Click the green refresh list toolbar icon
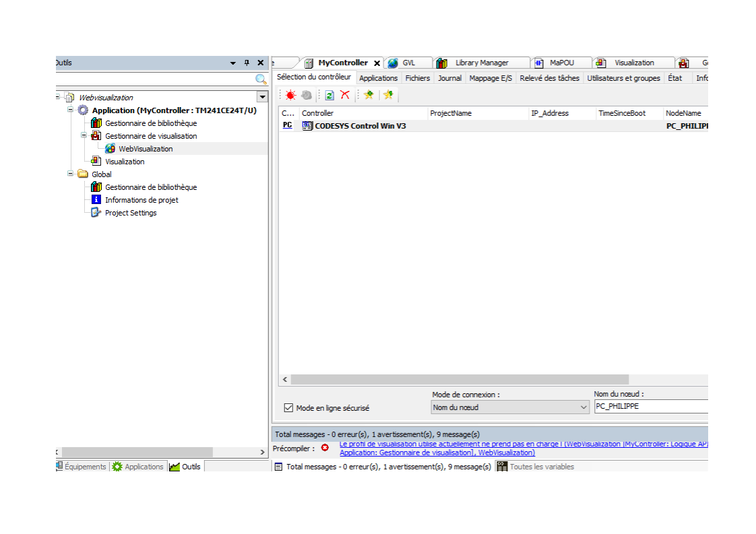This screenshot has height=534, width=756. tap(329, 96)
